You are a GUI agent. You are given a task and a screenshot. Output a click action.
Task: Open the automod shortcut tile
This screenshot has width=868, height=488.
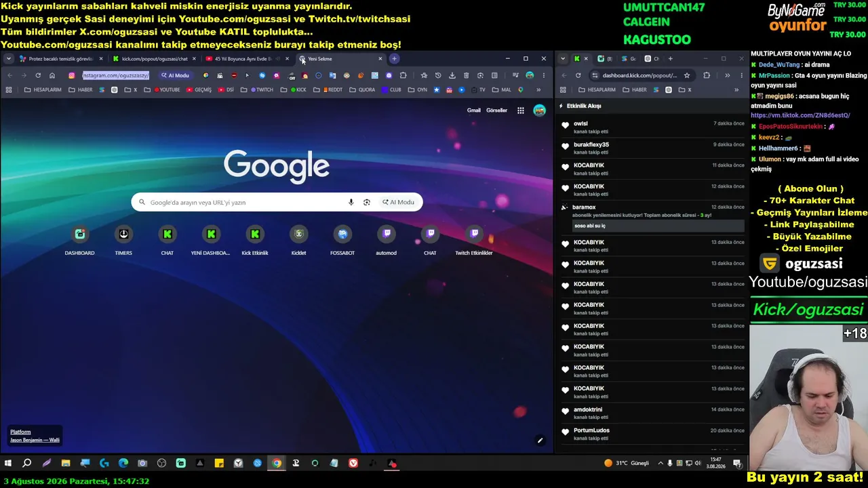[386, 241]
